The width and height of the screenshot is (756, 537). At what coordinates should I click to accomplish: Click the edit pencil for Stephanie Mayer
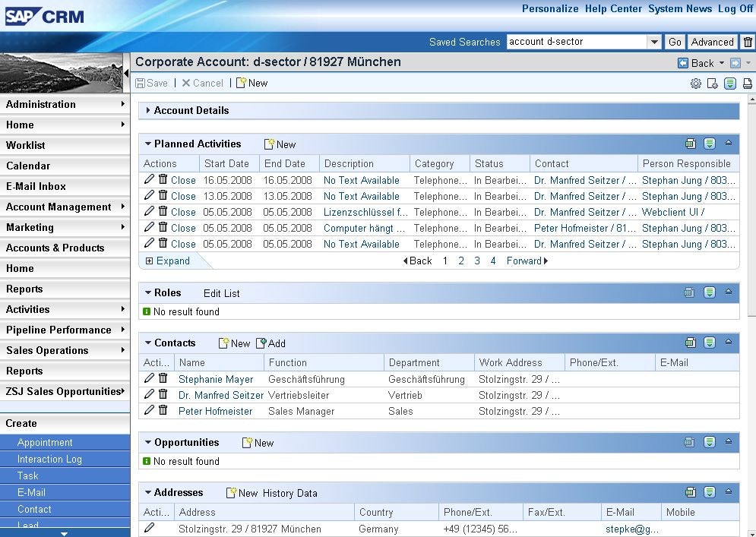(149, 378)
